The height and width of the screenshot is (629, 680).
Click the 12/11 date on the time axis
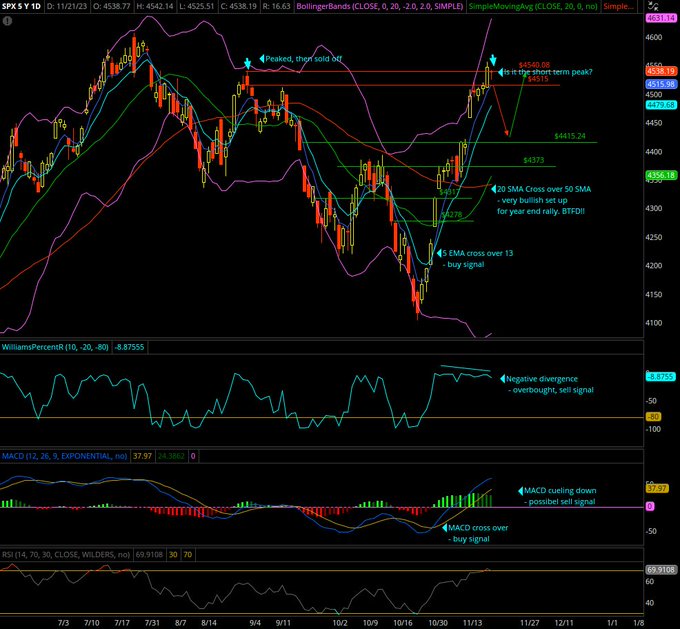[563, 623]
